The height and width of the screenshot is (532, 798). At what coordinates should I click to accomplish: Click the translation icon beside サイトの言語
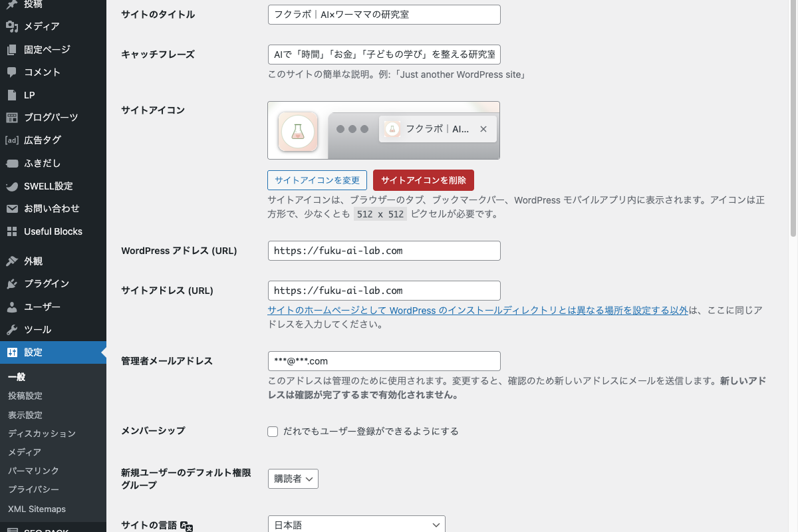(187, 526)
